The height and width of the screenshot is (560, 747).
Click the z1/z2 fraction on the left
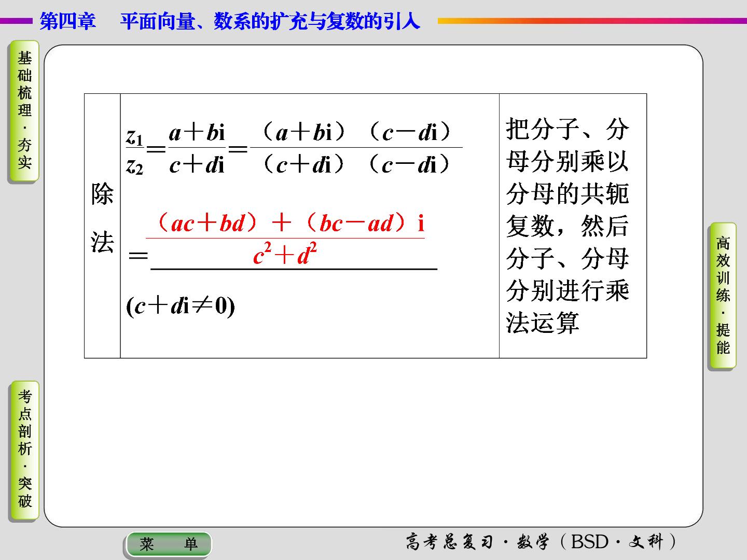(135, 150)
